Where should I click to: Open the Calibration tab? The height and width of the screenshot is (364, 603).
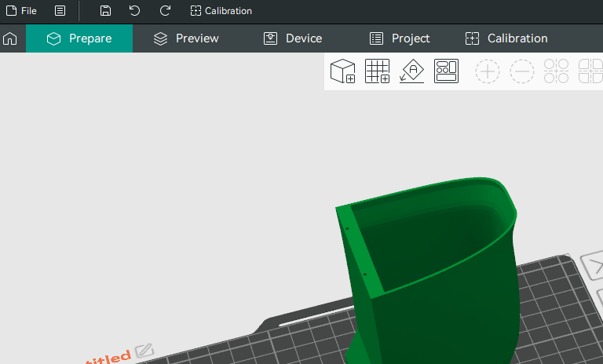(x=506, y=38)
